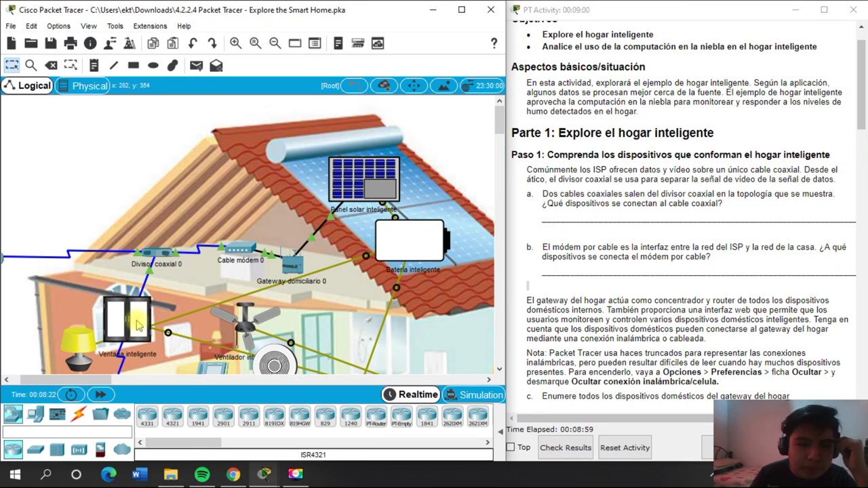Zoom in on the workspace
The width and height of the screenshot is (868, 488).
[x=235, y=43]
